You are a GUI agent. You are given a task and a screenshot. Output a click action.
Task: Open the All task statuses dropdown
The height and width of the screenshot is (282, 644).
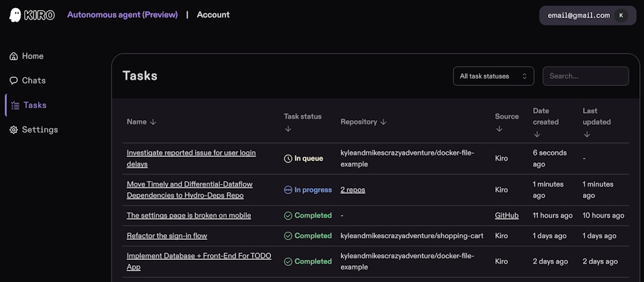click(493, 76)
